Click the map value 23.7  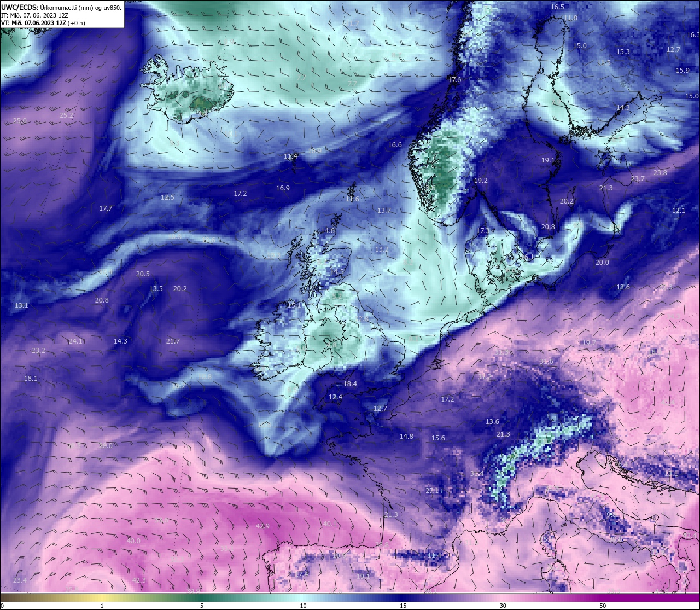click(x=638, y=179)
